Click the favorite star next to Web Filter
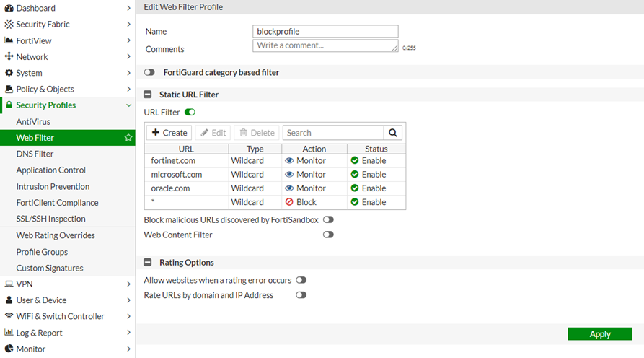 pyautogui.click(x=128, y=137)
